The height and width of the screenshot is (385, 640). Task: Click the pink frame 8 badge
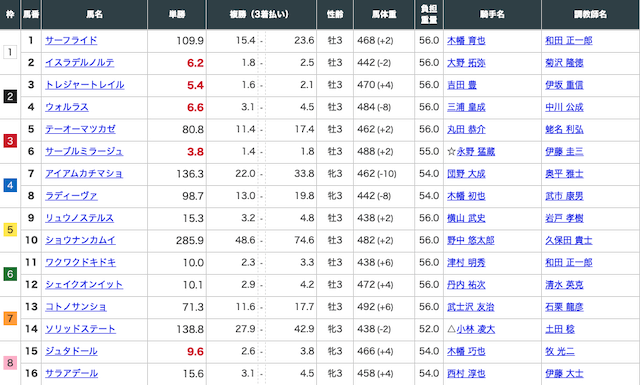pos(10,363)
